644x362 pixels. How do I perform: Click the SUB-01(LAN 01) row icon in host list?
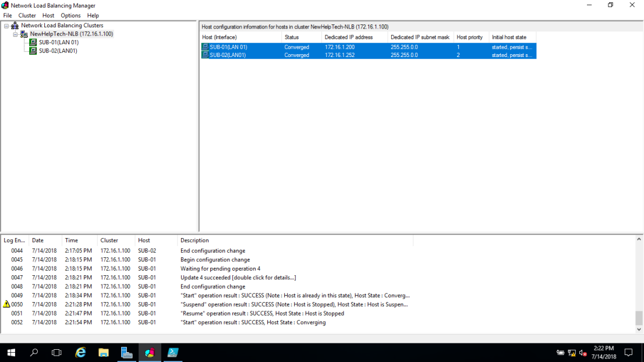click(x=206, y=47)
